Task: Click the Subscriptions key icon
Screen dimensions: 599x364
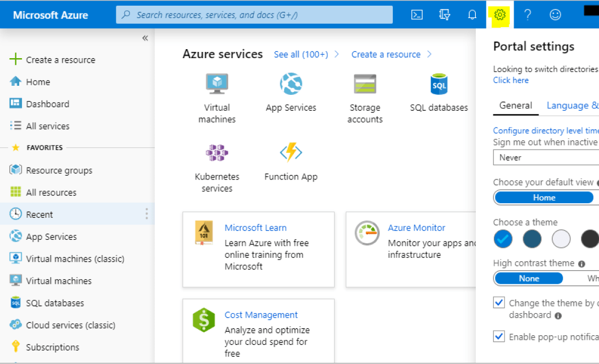Action: 15,346
